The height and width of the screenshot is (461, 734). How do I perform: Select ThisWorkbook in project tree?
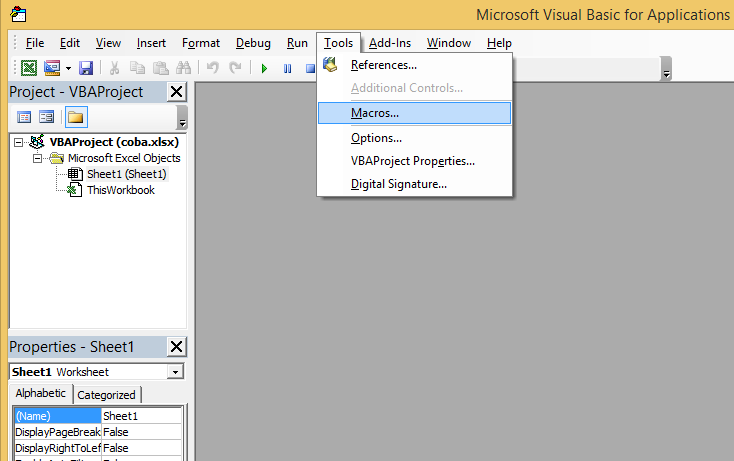121,190
